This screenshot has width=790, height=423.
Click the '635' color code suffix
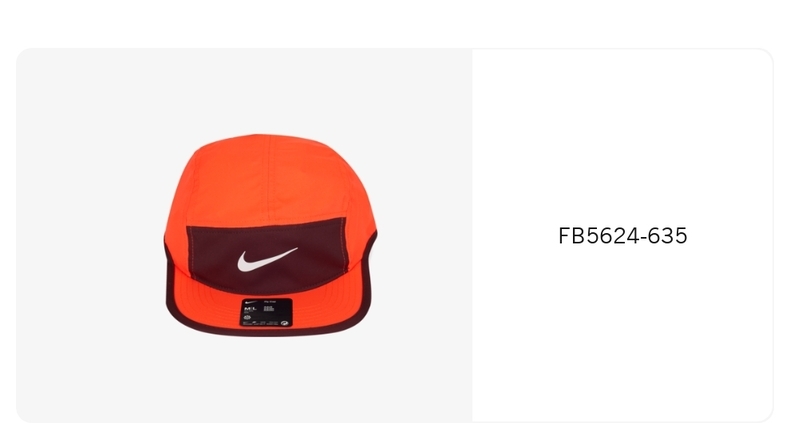click(x=668, y=236)
